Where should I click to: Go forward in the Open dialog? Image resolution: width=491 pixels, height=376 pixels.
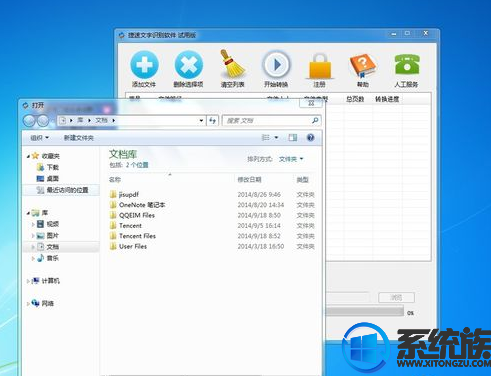click(x=43, y=121)
